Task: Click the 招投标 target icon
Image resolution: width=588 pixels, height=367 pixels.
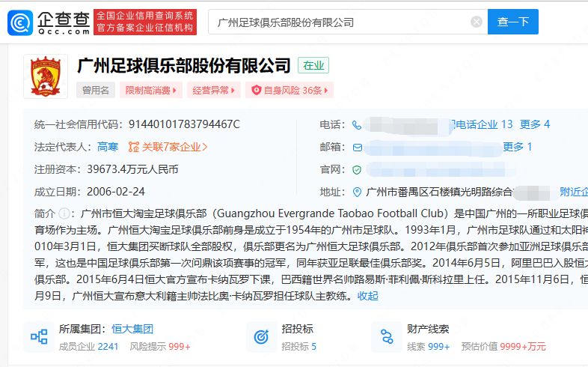Action: click(x=261, y=336)
